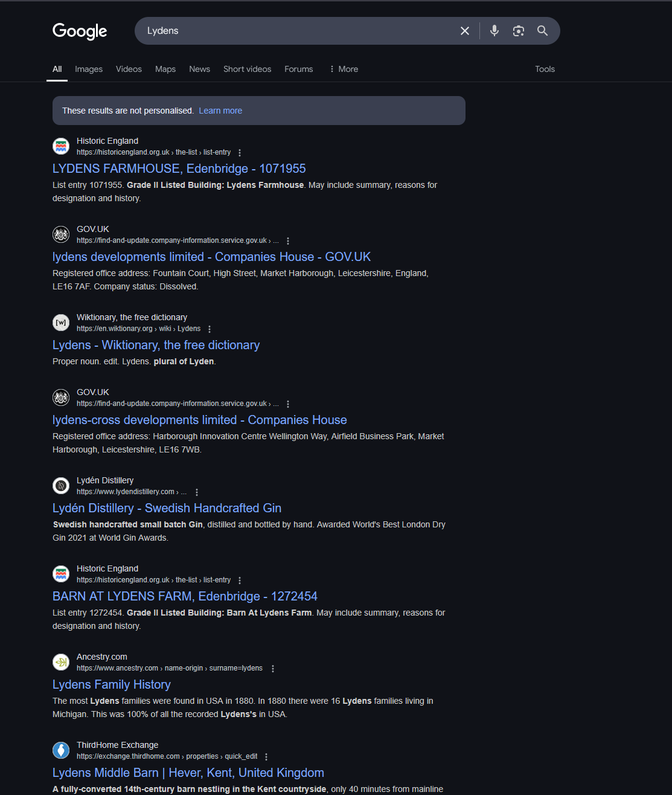Click the Lydén Distillery site icon

click(61, 486)
